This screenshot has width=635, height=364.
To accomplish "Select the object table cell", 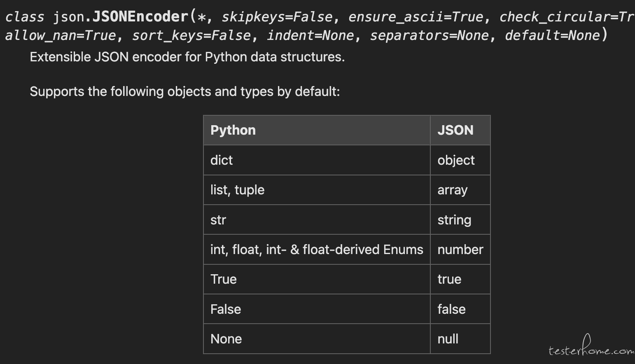I will pos(460,160).
